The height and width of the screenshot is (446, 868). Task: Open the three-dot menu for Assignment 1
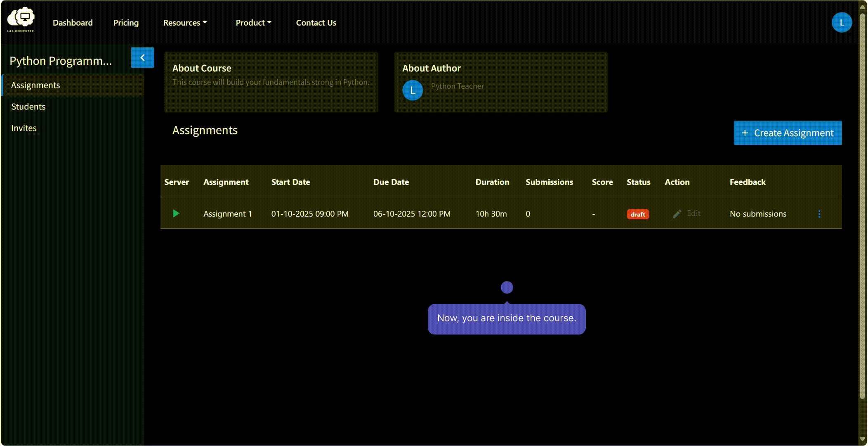(819, 214)
